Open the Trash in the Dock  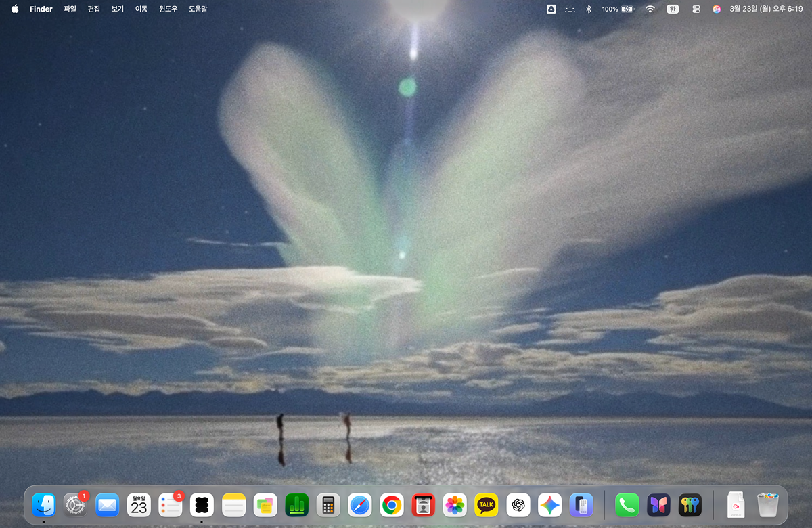(768, 505)
